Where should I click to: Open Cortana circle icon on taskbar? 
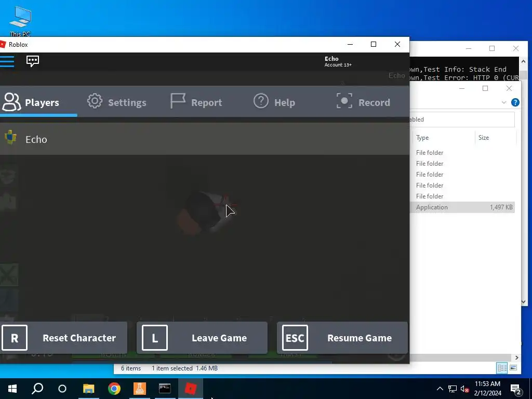[x=62, y=389]
